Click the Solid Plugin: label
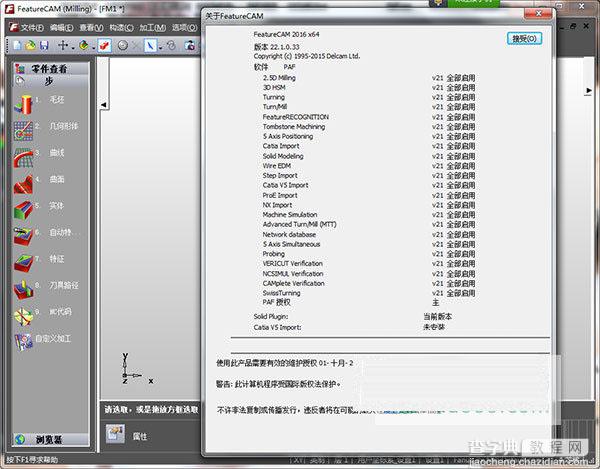Viewport: 600px width, 469px height. point(271,316)
